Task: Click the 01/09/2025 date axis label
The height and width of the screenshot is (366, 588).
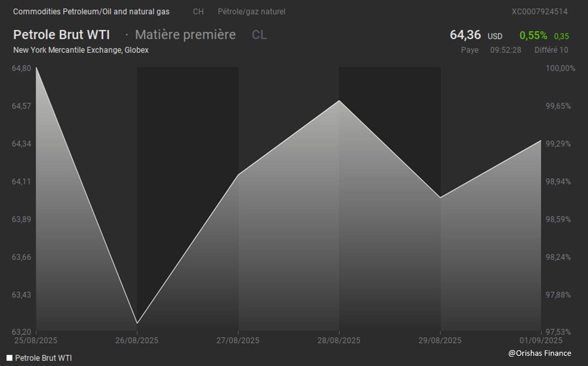Action: click(541, 341)
